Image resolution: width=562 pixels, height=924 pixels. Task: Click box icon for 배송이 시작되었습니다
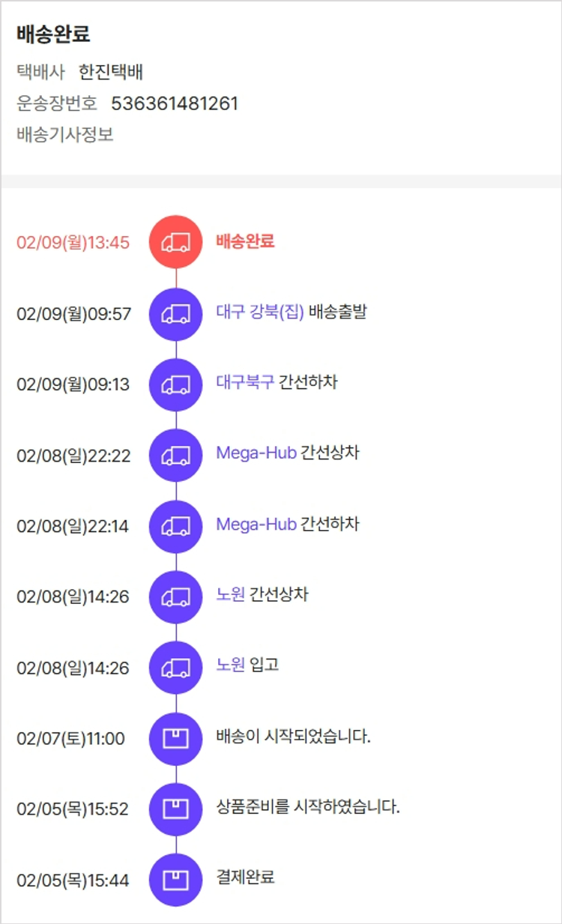pos(176,739)
